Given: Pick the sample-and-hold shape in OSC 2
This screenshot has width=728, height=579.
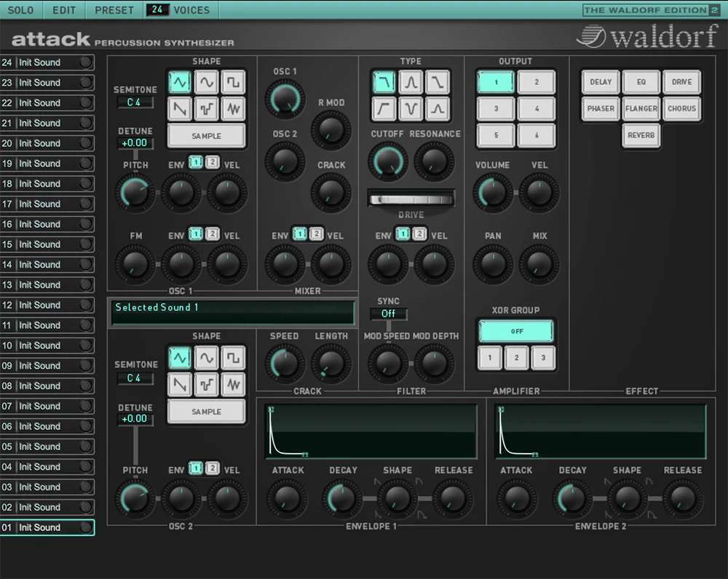Looking at the screenshot, I should point(207,383).
